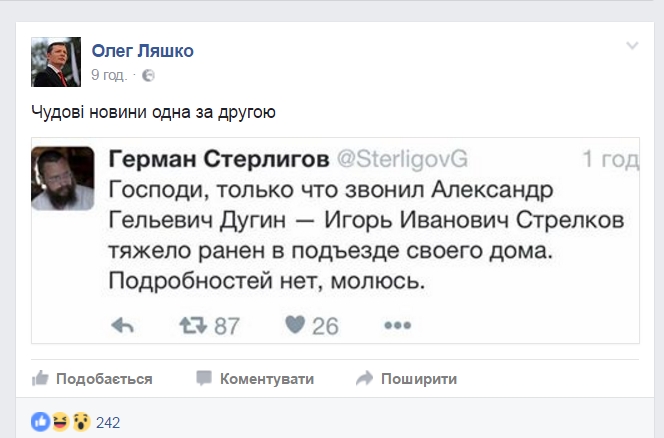Open the 242 reactions count list

pyautogui.click(x=107, y=422)
